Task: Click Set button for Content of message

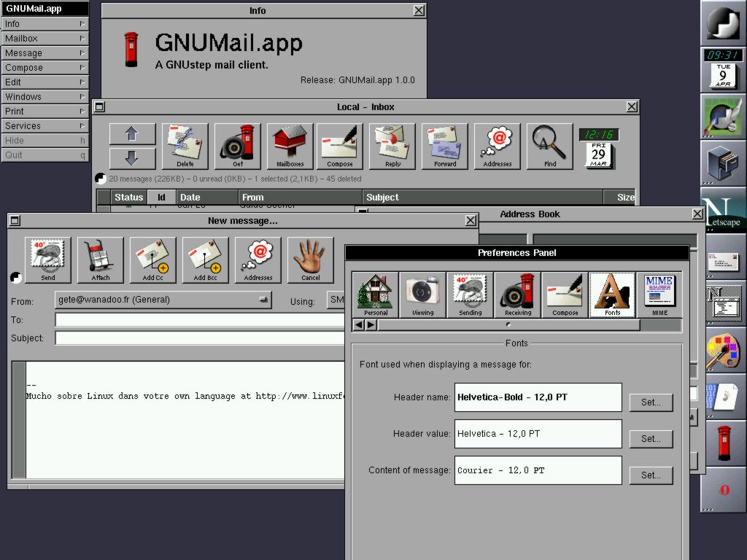Action: coord(651,475)
